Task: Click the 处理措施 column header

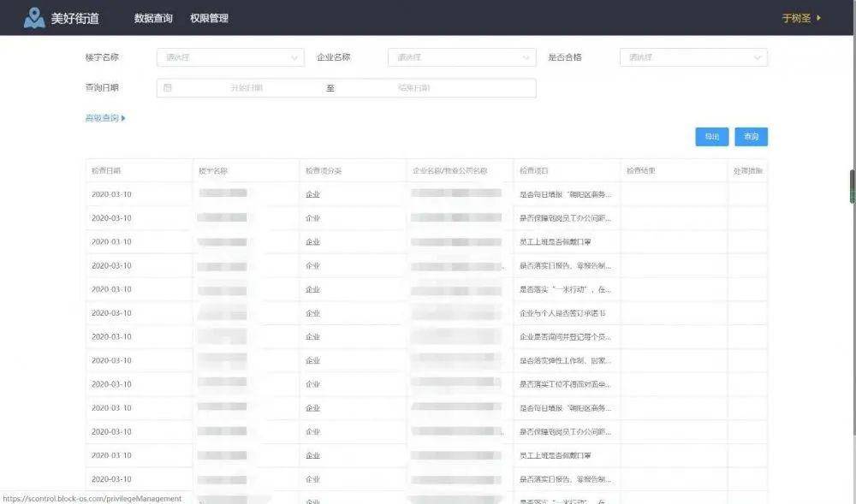Action: click(x=748, y=171)
